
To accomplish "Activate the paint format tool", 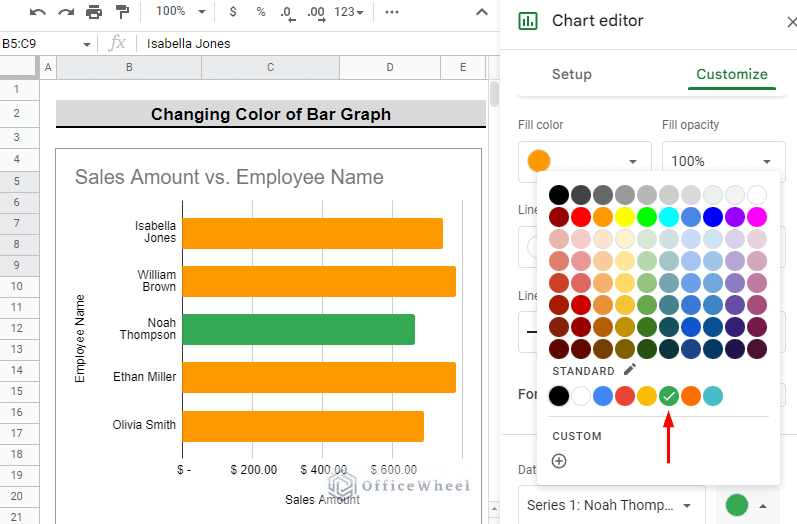I will tap(122, 12).
